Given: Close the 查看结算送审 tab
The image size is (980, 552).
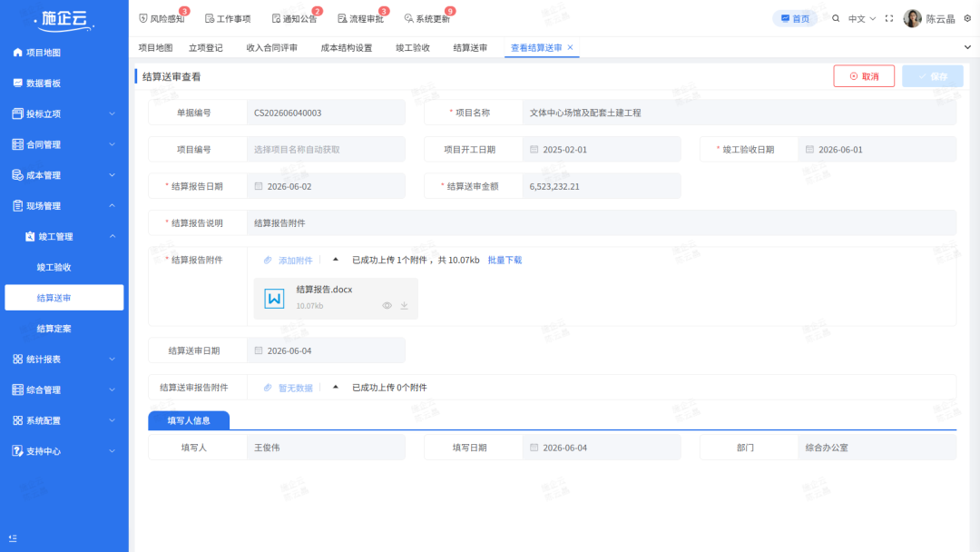Looking at the screenshot, I should pyautogui.click(x=570, y=47).
